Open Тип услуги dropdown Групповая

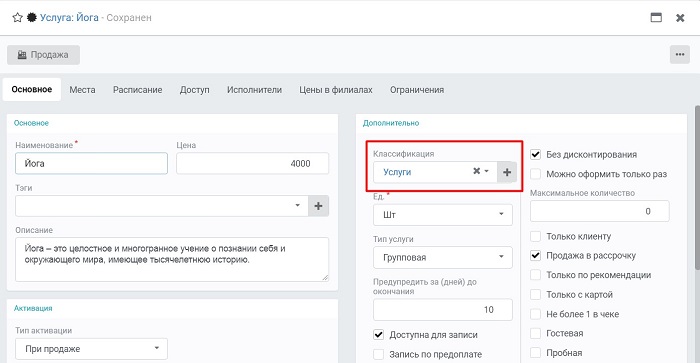(443, 258)
